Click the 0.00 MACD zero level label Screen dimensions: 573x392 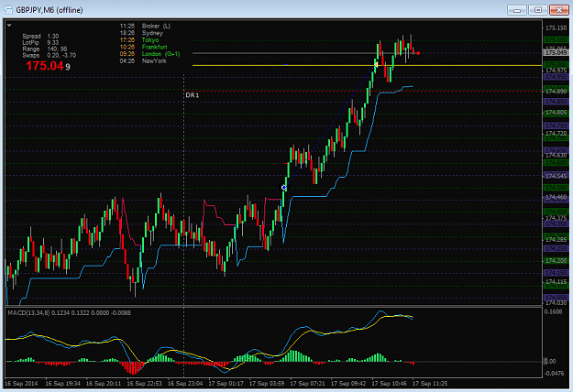click(550, 362)
